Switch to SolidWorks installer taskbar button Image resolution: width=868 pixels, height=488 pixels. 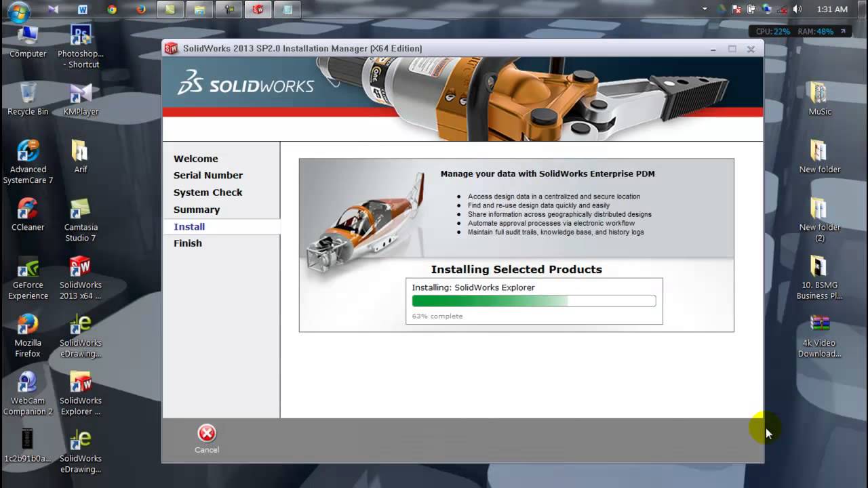click(258, 9)
